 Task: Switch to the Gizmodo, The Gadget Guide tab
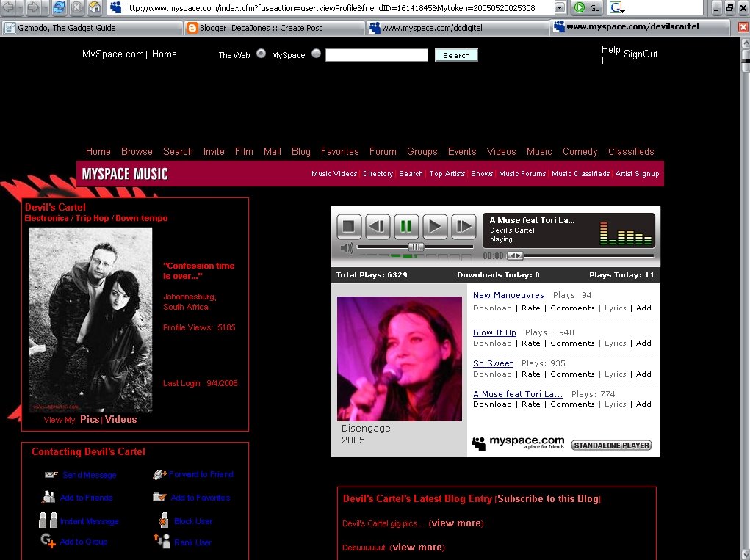point(93,28)
